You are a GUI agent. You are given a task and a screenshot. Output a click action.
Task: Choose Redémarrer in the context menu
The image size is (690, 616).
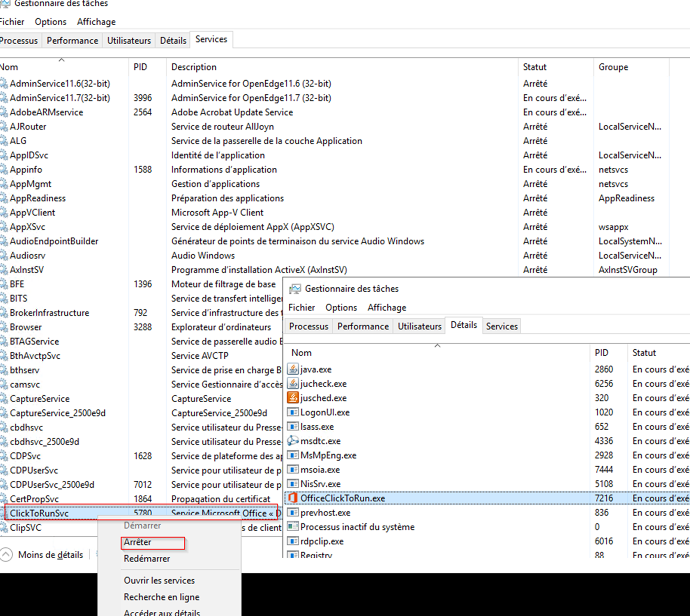pos(147,558)
